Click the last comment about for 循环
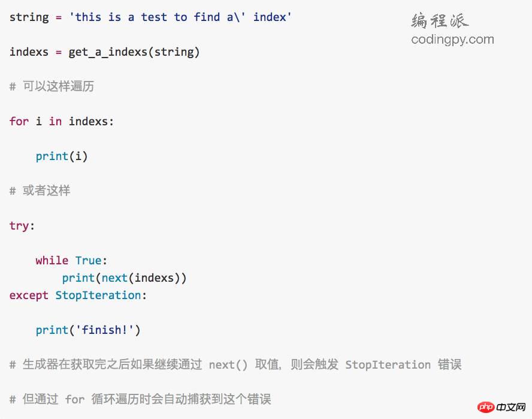The image size is (532, 419). [140, 399]
